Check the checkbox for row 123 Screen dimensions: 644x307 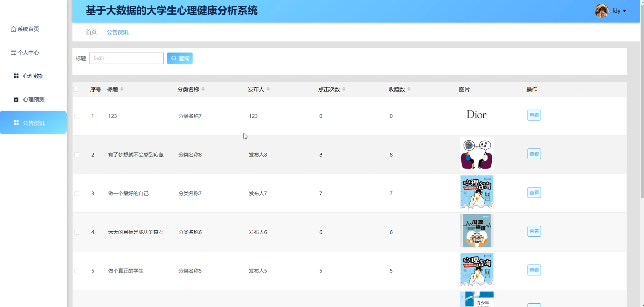tap(77, 116)
